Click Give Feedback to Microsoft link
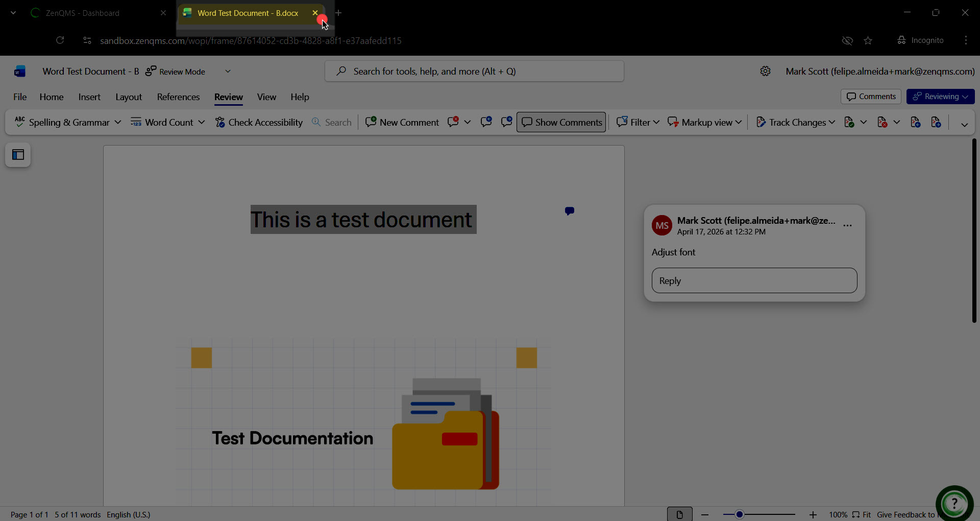The image size is (980, 521). pos(906,514)
